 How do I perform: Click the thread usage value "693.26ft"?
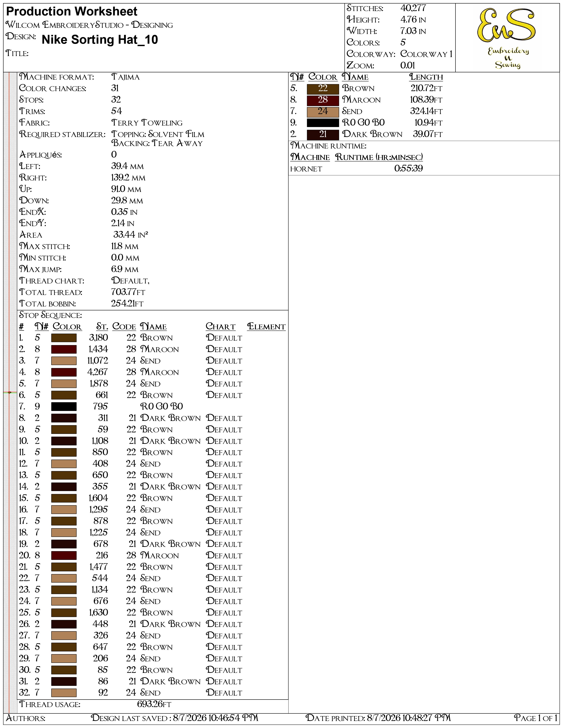pyautogui.click(x=154, y=704)
